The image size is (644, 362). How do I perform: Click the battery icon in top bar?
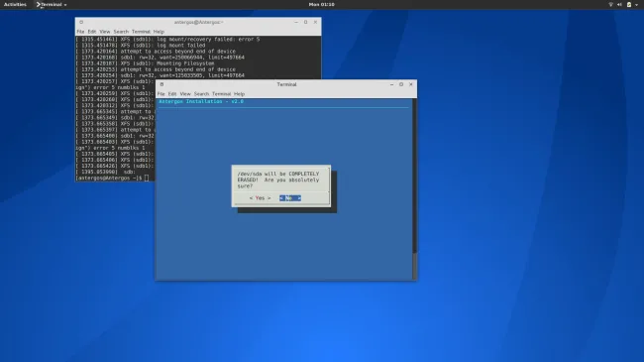pyautogui.click(x=629, y=5)
